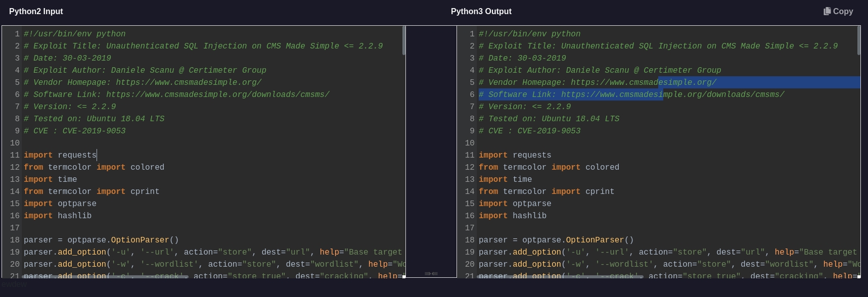
Task: Click the 'Python2 Input' heading label
Action: (x=36, y=11)
